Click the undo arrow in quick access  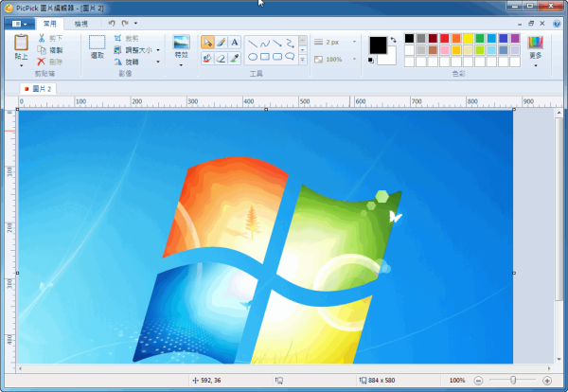[x=112, y=23]
